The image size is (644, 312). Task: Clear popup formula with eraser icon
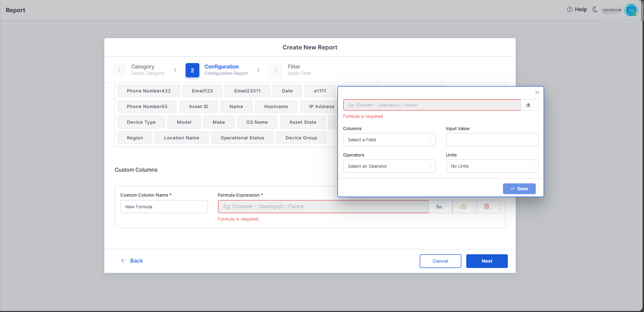pyautogui.click(x=528, y=105)
